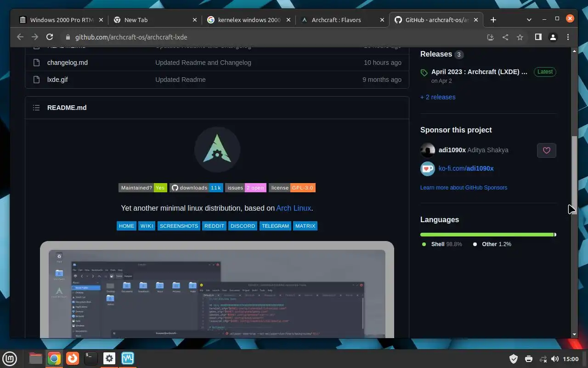Open the Chrome profile icon
Screen dimensions: 588x368
coord(554,37)
